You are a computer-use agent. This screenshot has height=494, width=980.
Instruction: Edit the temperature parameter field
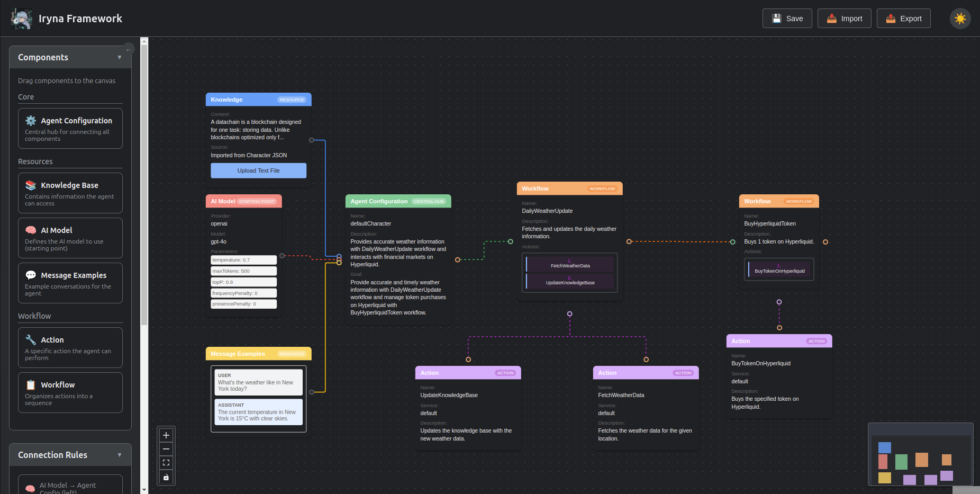(x=243, y=260)
